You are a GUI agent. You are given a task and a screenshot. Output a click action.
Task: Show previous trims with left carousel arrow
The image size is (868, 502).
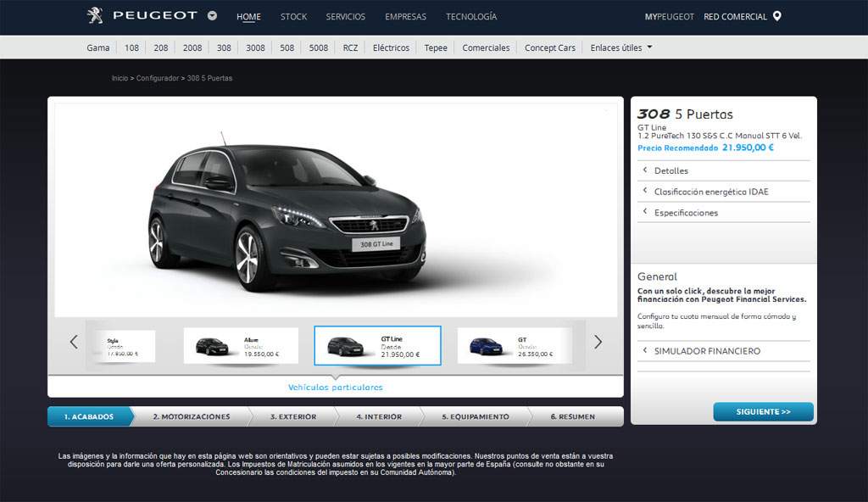coord(74,342)
